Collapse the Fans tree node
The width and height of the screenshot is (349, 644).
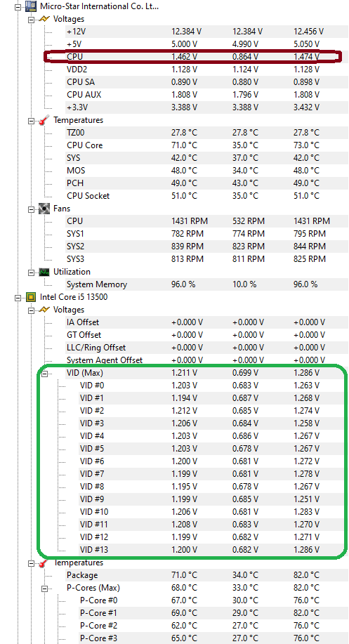pyautogui.click(x=31, y=209)
